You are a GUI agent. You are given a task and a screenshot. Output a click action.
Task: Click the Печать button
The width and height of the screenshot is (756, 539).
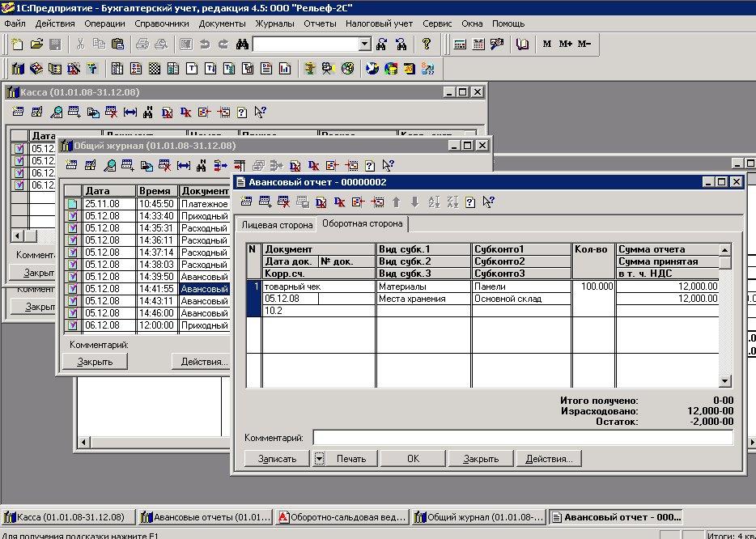point(351,459)
